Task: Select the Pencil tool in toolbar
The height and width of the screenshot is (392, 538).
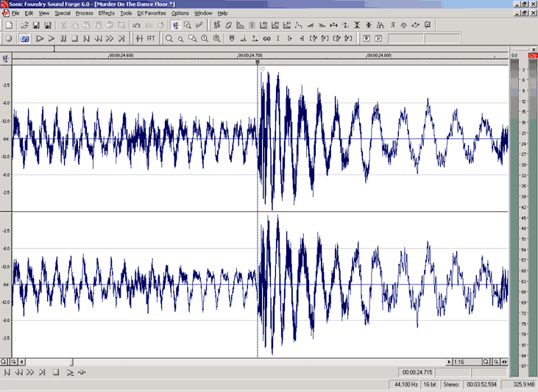Action: pos(199,25)
